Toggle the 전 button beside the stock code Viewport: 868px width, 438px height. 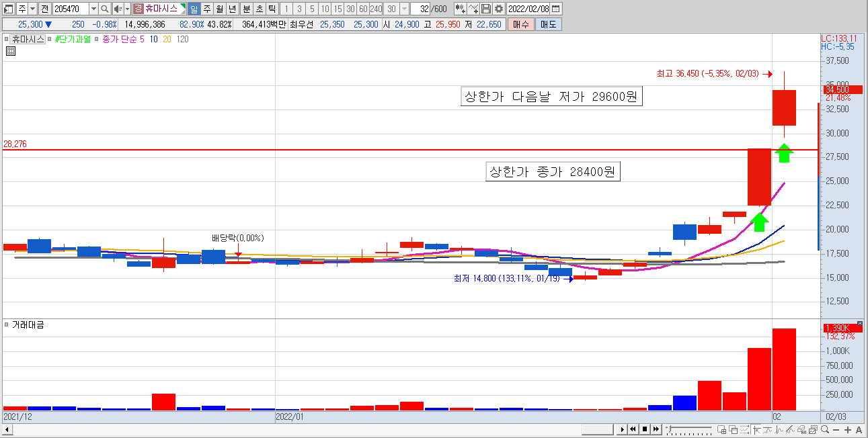(45, 7)
